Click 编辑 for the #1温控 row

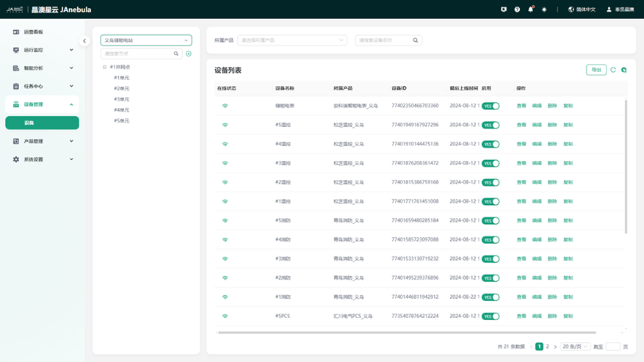click(537, 201)
